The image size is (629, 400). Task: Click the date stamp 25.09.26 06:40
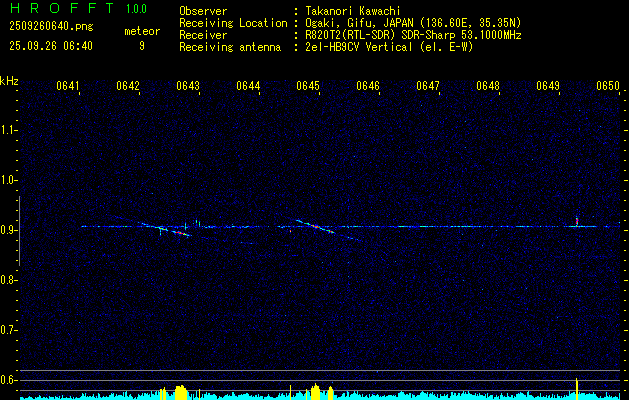coord(51,46)
